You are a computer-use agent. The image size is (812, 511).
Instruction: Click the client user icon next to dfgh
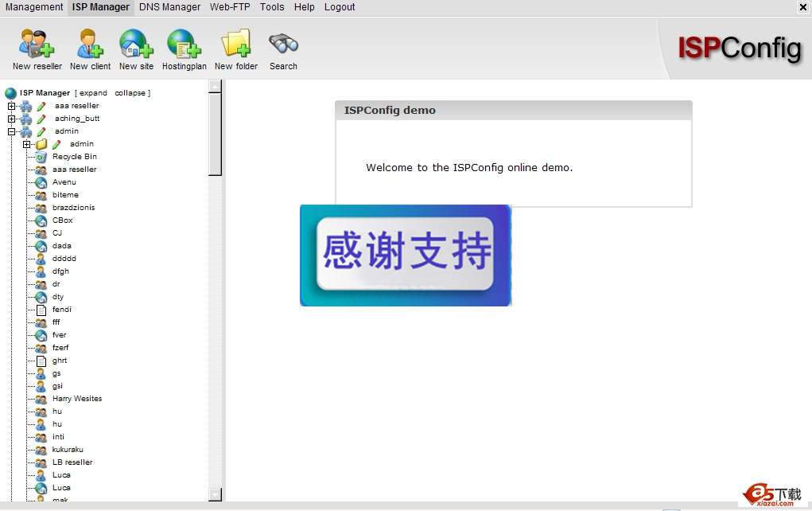[41, 271]
